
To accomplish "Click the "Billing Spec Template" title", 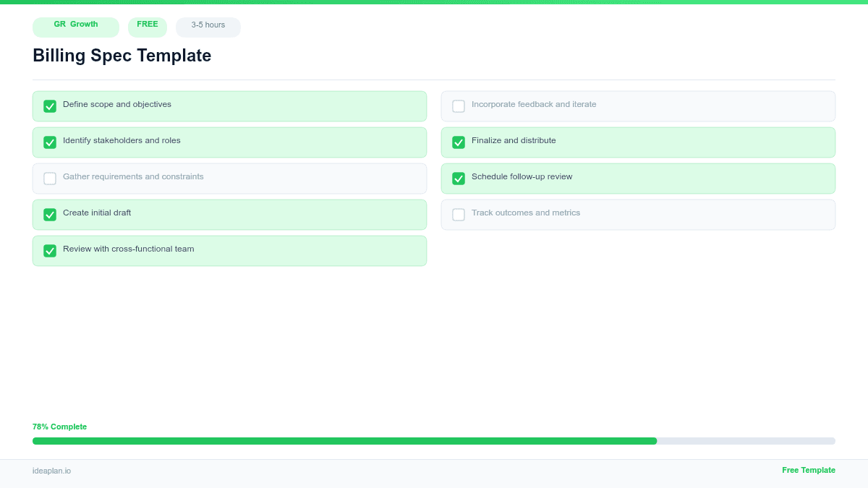I will [x=122, y=56].
